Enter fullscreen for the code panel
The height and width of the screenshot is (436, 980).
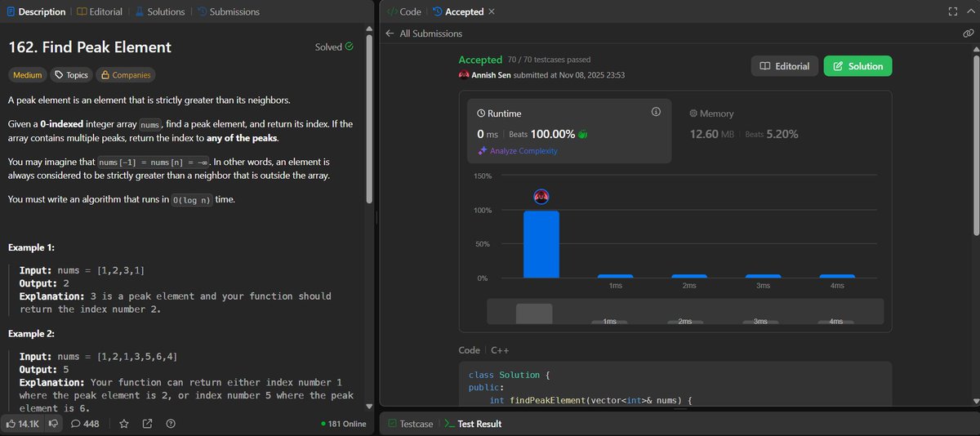tap(952, 11)
